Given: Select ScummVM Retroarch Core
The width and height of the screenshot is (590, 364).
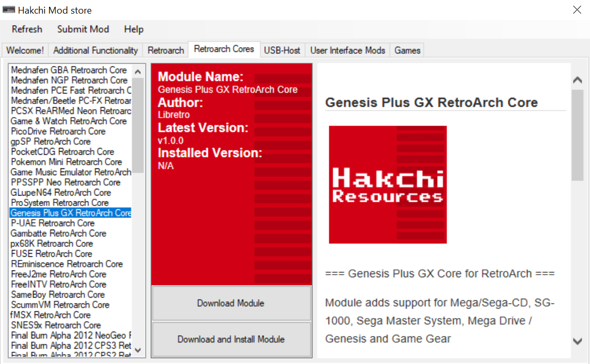Looking at the screenshot, I should click(x=70, y=304).
